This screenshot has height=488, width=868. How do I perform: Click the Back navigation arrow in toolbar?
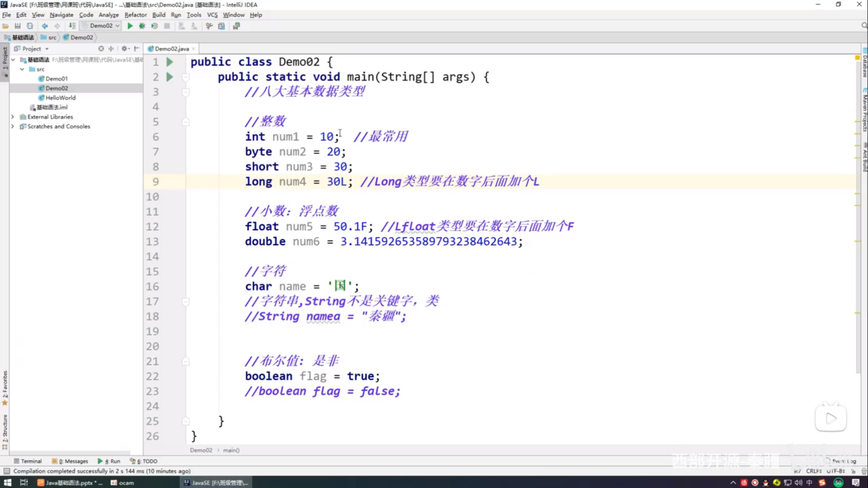(45, 26)
